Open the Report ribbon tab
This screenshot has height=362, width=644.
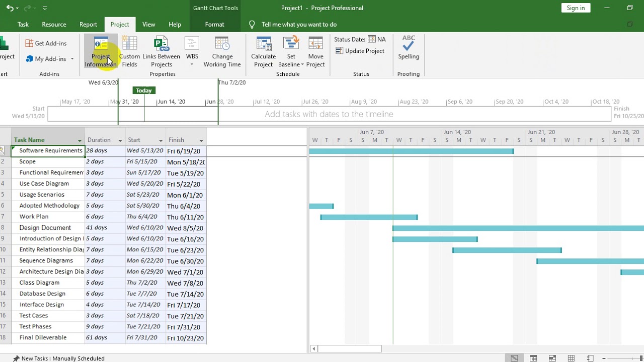pyautogui.click(x=88, y=24)
